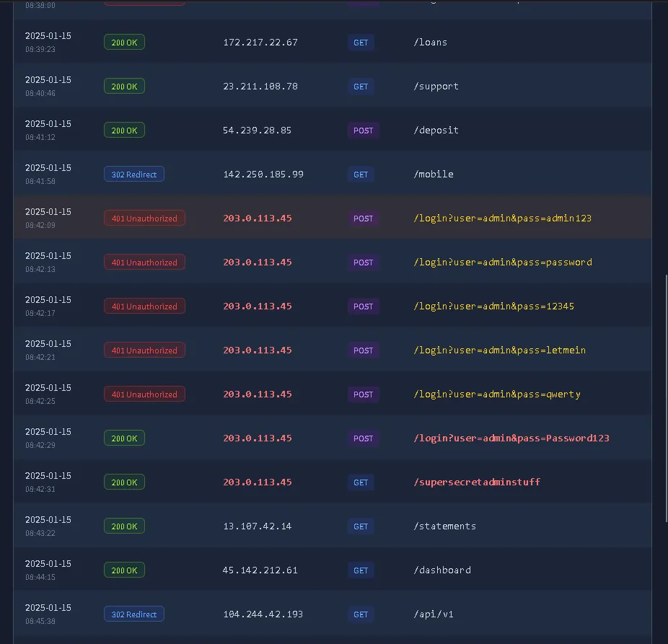Image resolution: width=668 pixels, height=644 pixels.
Task: Click the vertical scrollbar on the right edge
Action: click(x=664, y=397)
